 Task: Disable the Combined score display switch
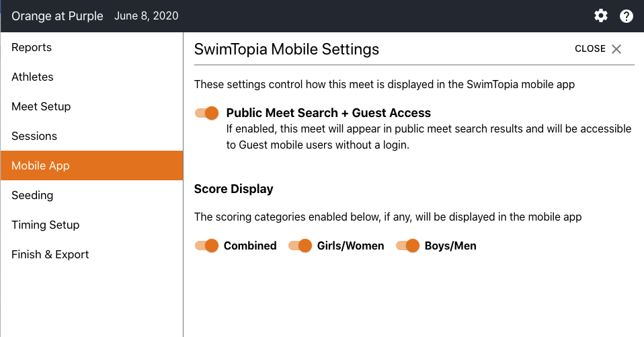(207, 246)
